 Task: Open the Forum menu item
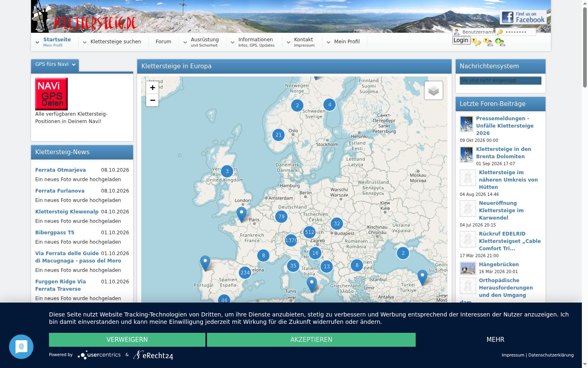[163, 42]
